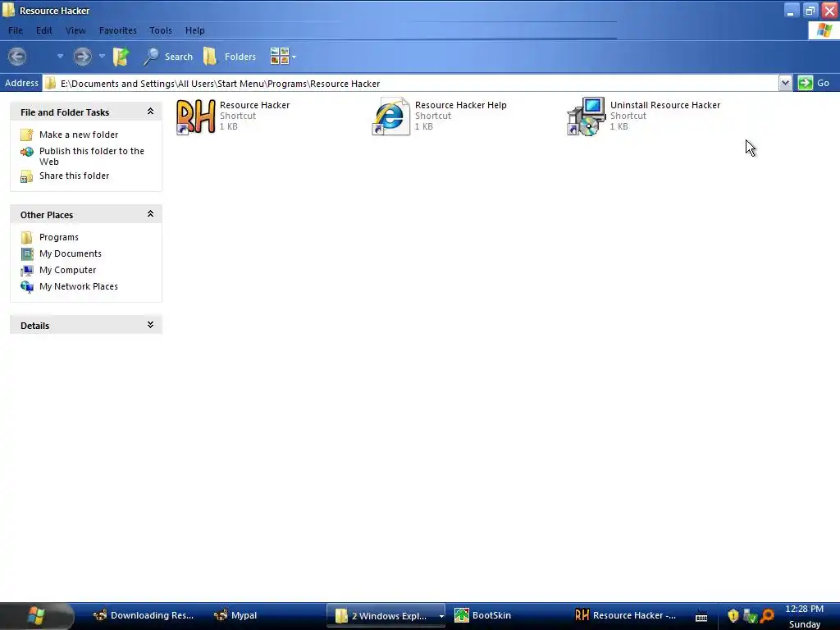Go to My Documents

click(x=71, y=253)
